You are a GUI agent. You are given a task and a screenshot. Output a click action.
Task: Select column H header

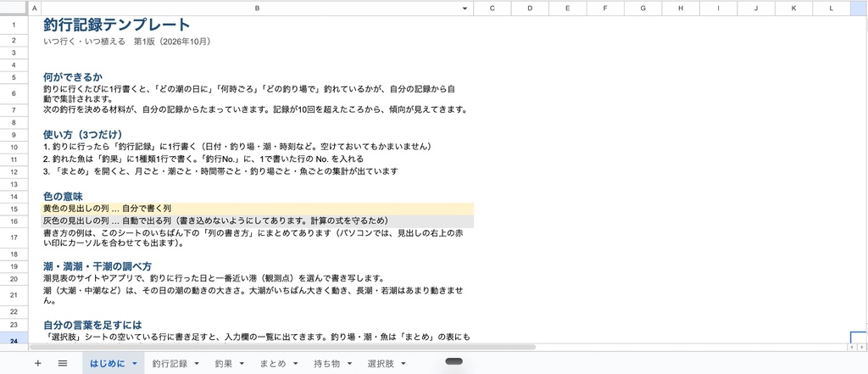[x=681, y=8]
